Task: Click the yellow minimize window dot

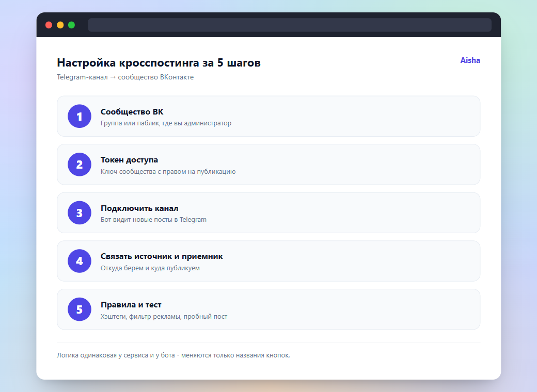Action: click(x=60, y=25)
